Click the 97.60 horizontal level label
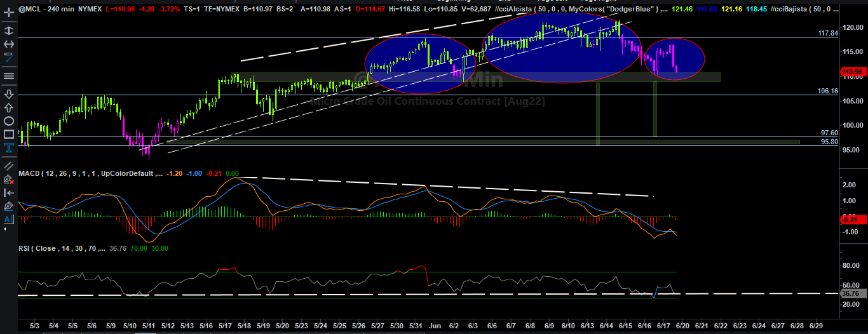868x334 pixels. click(830, 133)
